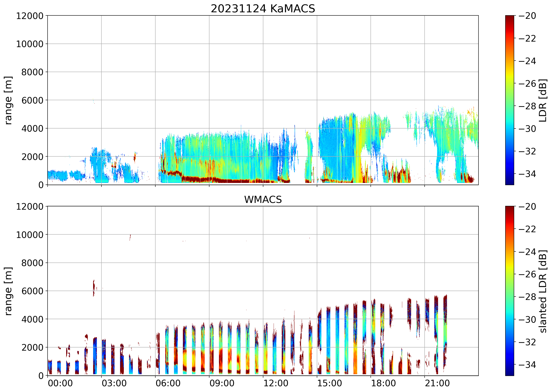The height and width of the screenshot is (392, 552).
Task: Click the '21:00' time axis label
Action: click(437, 383)
